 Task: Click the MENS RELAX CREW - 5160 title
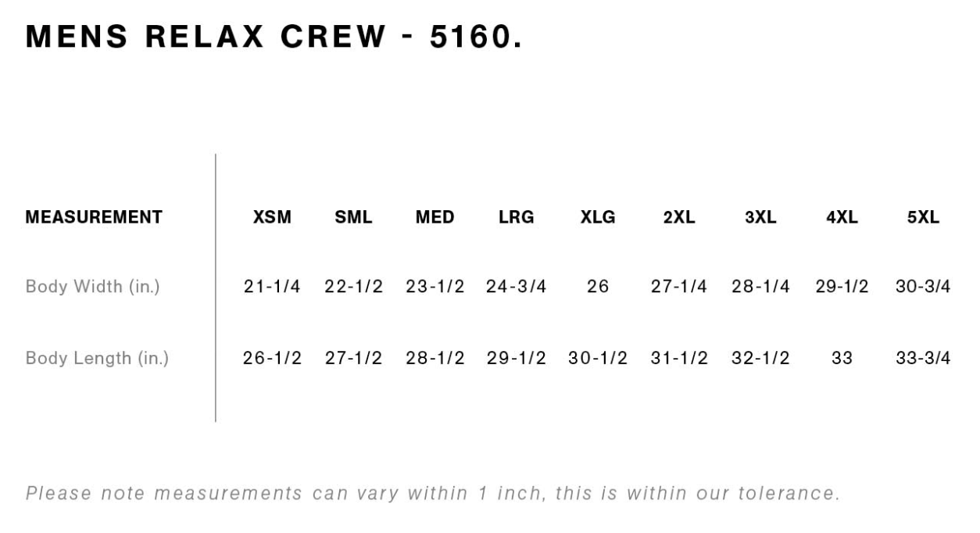point(274,36)
